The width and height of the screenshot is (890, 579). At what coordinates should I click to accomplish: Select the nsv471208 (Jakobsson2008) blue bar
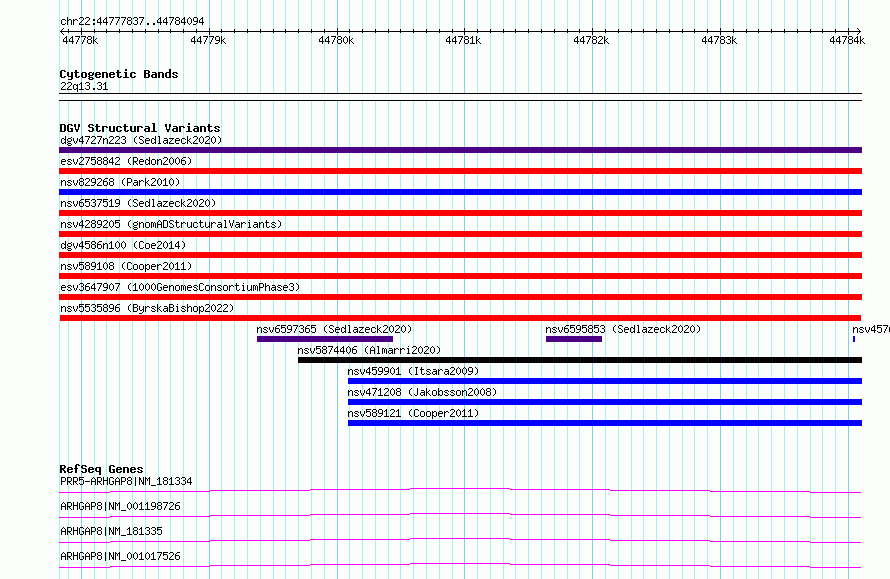pyautogui.click(x=605, y=402)
